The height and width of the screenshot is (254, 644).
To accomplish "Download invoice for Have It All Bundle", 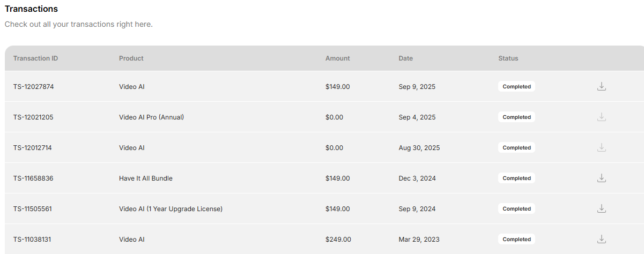I will tap(602, 178).
